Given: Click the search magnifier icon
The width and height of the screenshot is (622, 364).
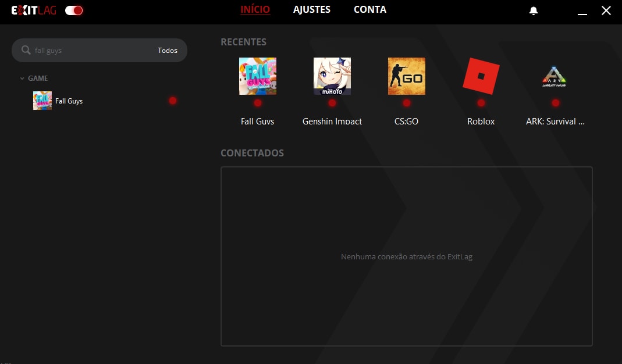Looking at the screenshot, I should pyautogui.click(x=26, y=51).
